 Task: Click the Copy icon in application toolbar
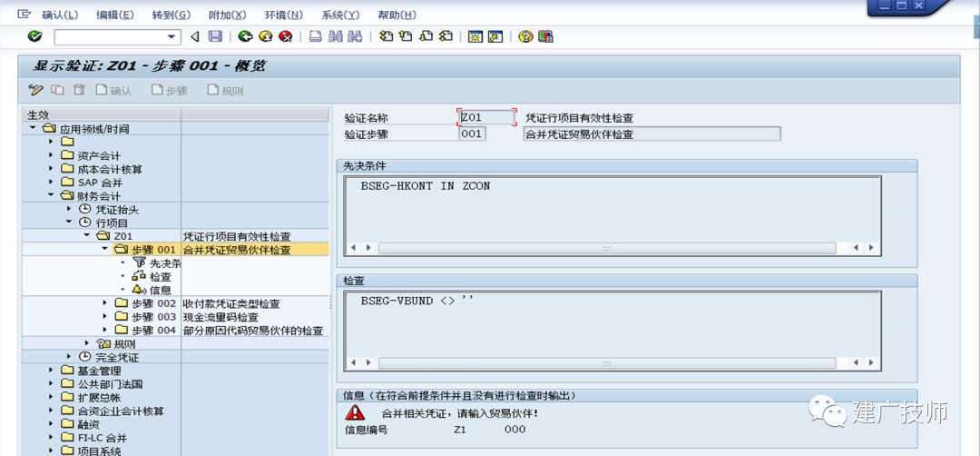click(x=57, y=90)
